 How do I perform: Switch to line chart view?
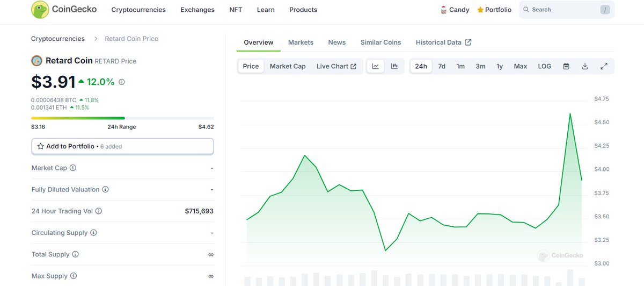(x=376, y=66)
